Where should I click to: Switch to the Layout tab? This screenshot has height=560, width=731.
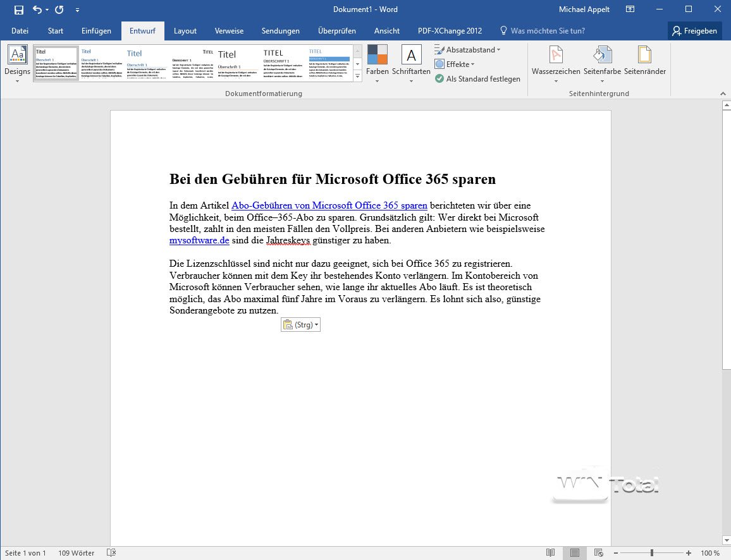click(185, 31)
